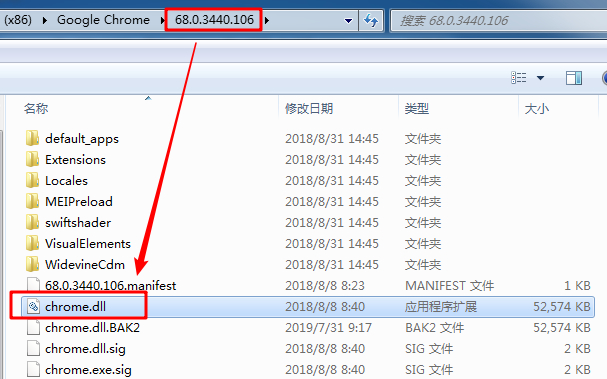607x379 pixels.
Task: Select the WidevineCdm folder name
Action: (x=85, y=264)
